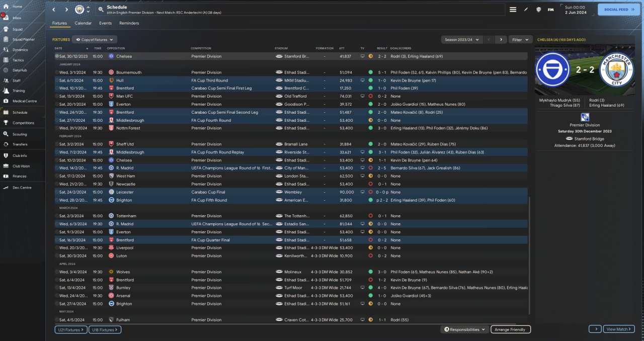Select the Bournemouth fixture on 3/1/2024
Image resolution: width=644 pixels, height=341 pixels.
(290, 72)
